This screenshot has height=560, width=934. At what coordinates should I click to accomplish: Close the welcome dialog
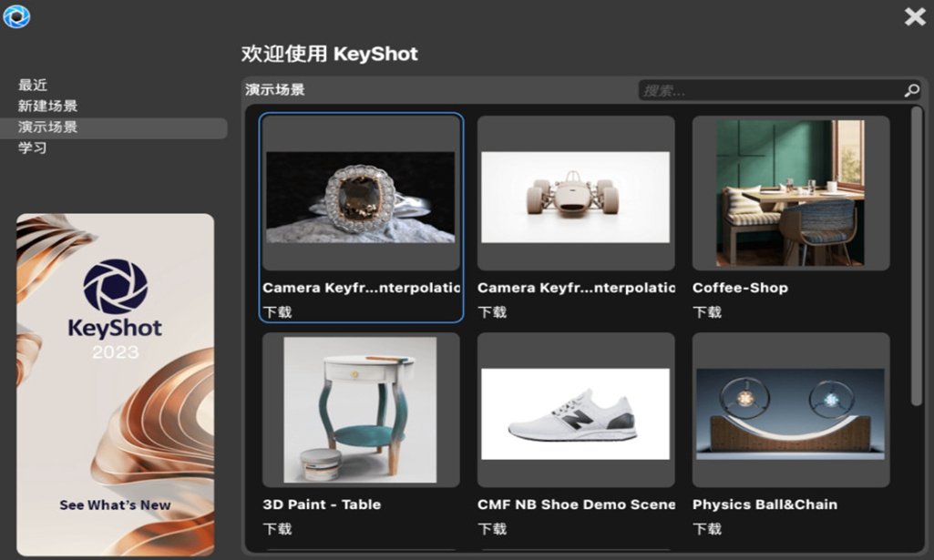tap(915, 16)
